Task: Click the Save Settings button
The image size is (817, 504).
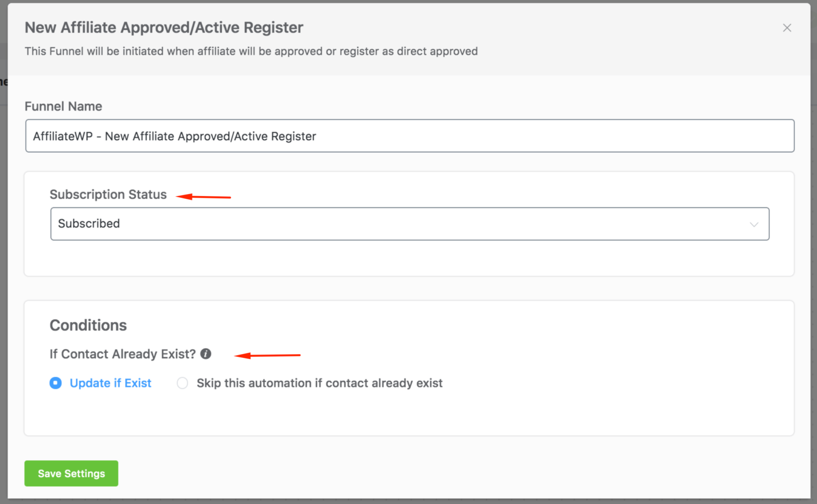Action: (71, 473)
